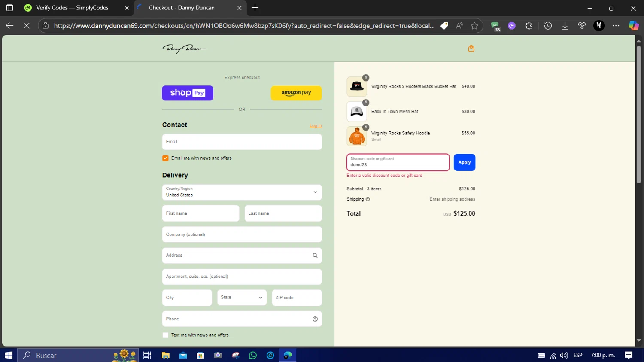The width and height of the screenshot is (644, 362).
Task: Apply the discount code
Action: 465,162
